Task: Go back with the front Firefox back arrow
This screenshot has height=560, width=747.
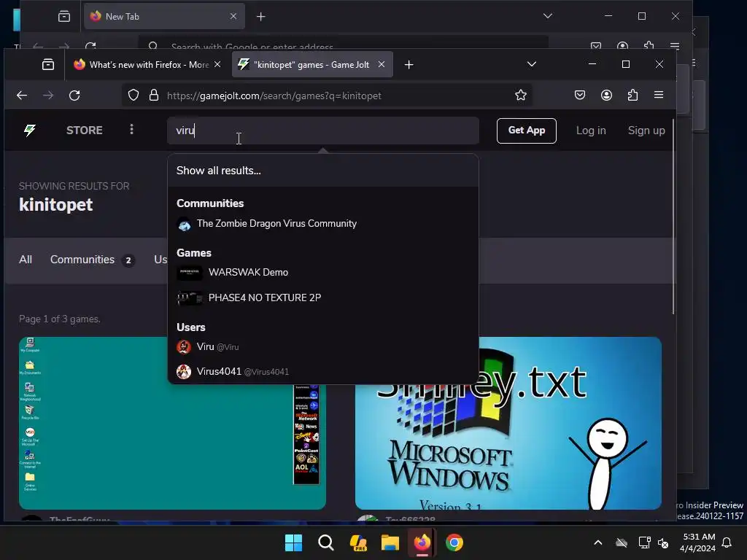Action: 22,96
